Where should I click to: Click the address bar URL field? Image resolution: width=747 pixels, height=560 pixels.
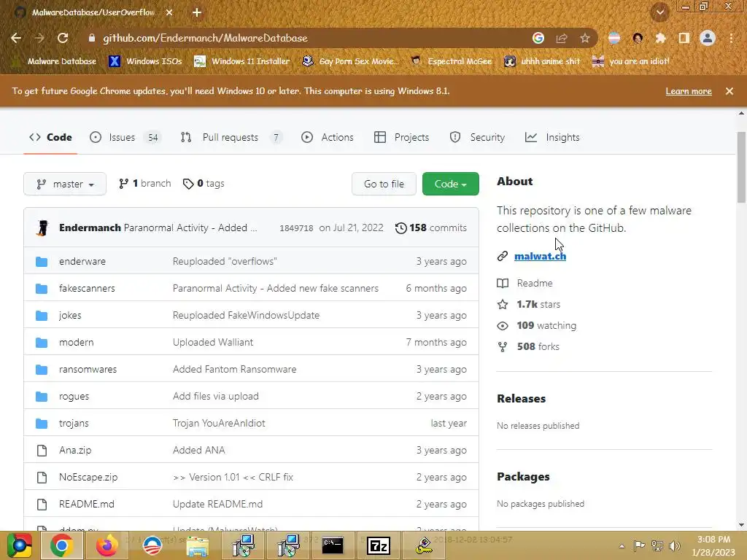tap(305, 38)
